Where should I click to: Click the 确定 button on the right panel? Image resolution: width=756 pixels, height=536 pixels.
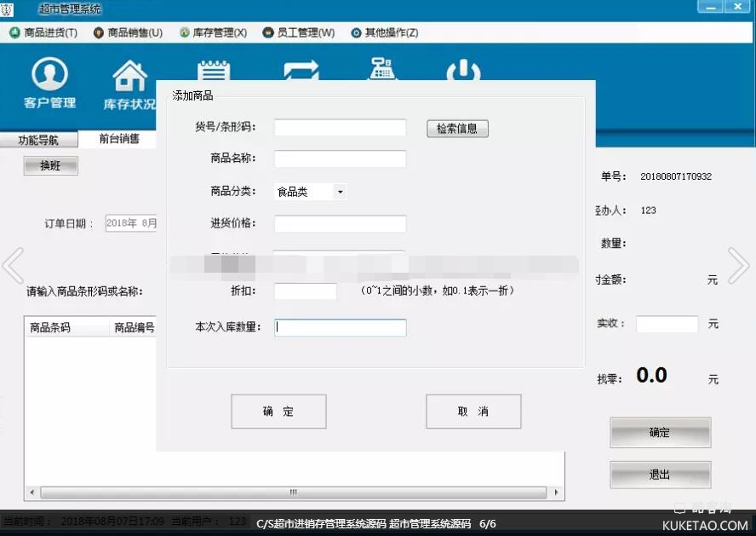pos(660,432)
